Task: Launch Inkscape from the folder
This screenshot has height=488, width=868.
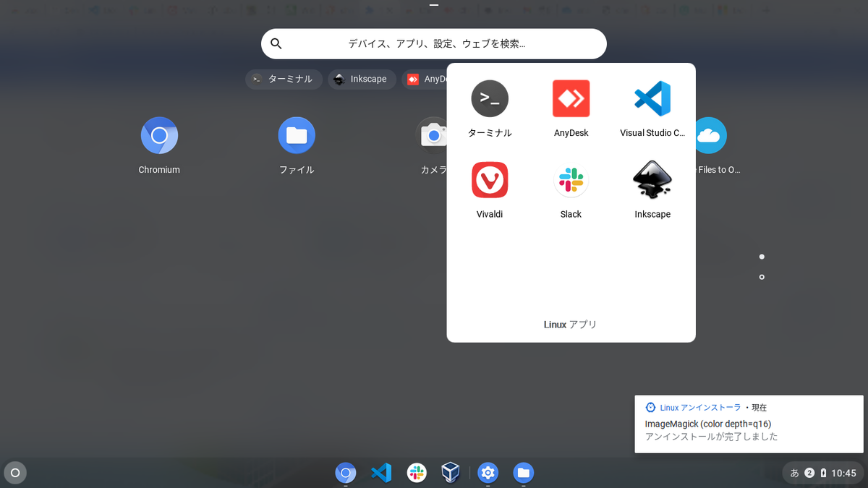Action: pos(652,180)
